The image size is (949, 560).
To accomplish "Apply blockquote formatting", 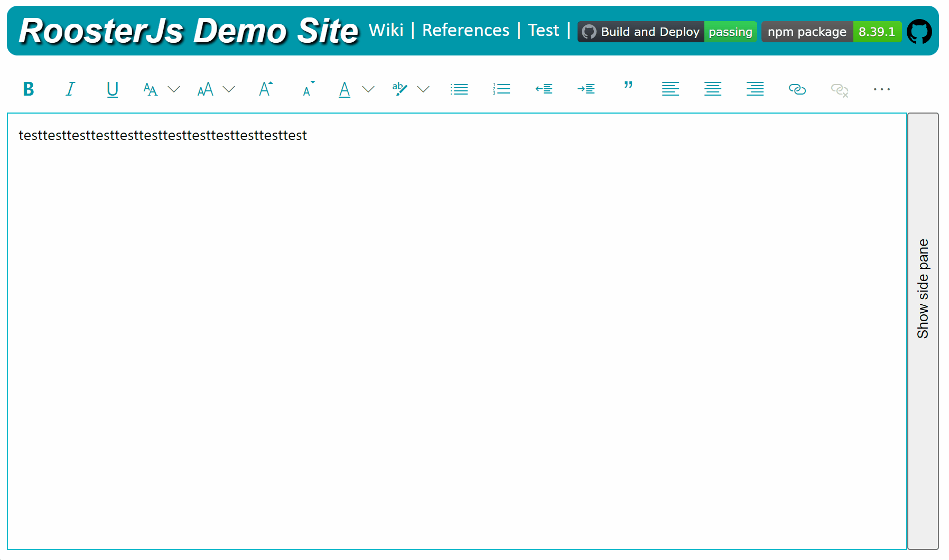I will [x=628, y=89].
